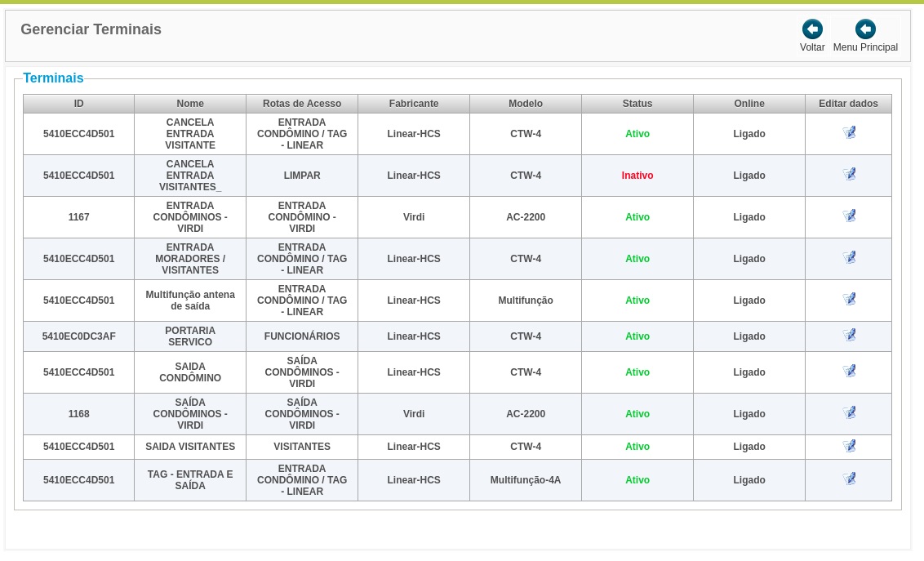Edit the CANCELA ENTRADA VISITANTE terminal
The image size is (924, 561).
click(849, 132)
